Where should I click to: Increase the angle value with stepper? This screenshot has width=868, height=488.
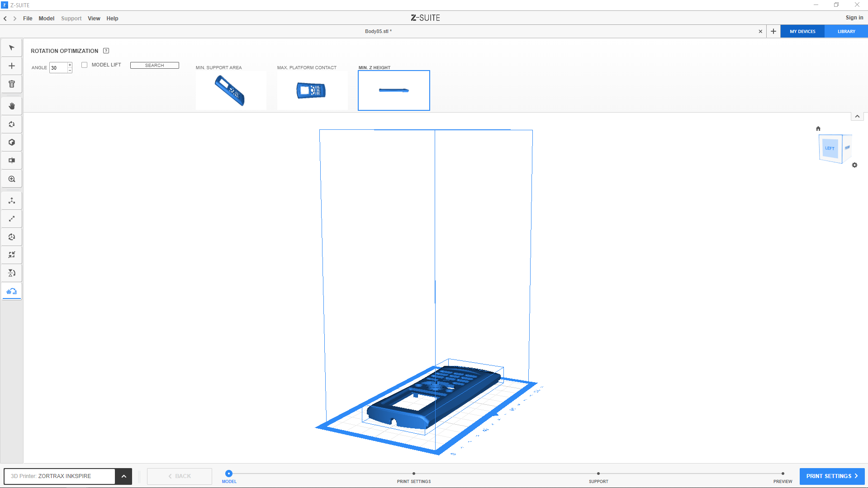click(x=70, y=65)
